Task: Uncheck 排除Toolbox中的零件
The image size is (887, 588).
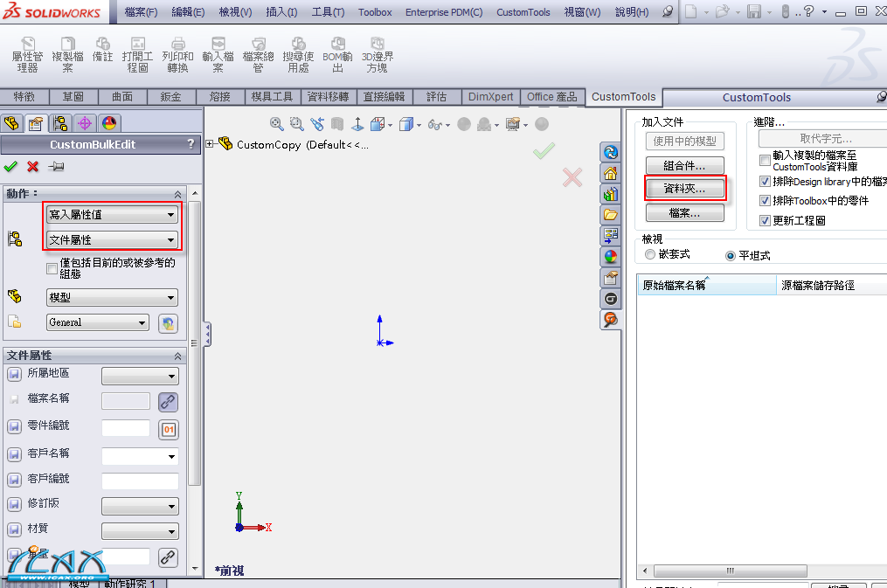Action: tap(766, 198)
